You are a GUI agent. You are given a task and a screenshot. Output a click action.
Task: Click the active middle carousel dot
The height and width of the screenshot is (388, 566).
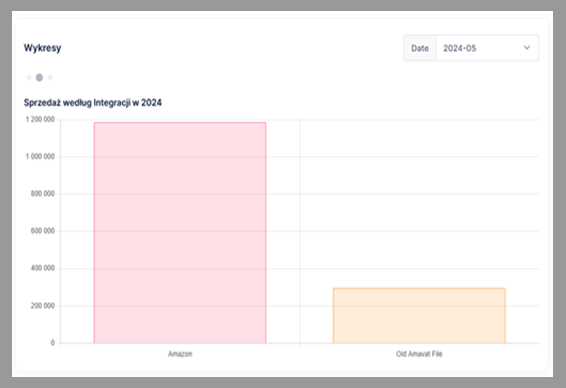[39, 78]
